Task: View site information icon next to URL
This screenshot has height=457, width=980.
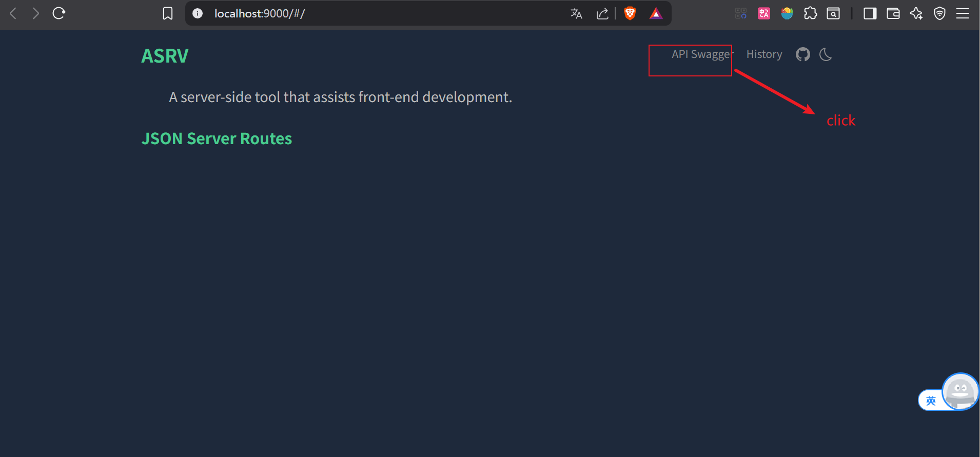Action: (198, 13)
